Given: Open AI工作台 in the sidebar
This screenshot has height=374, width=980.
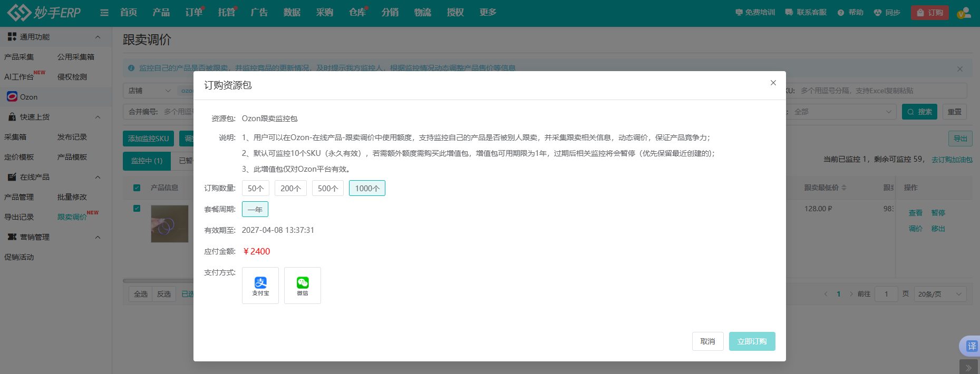Looking at the screenshot, I should click(x=19, y=77).
